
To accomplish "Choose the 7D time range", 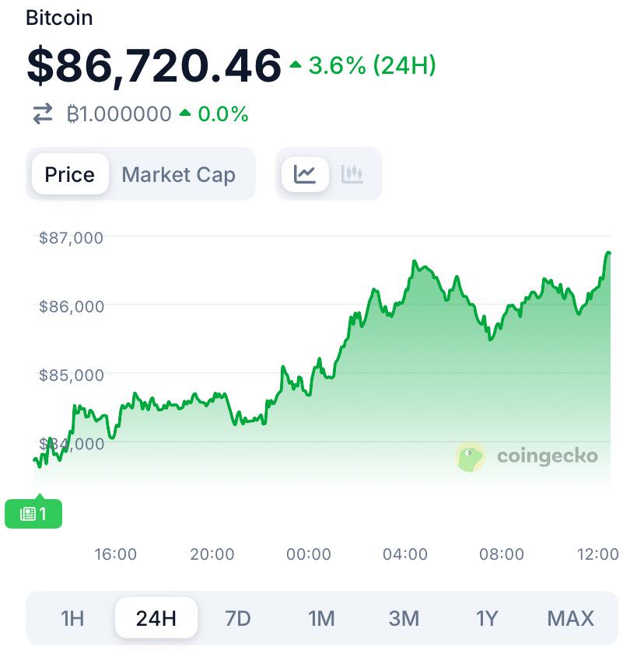I will (238, 619).
